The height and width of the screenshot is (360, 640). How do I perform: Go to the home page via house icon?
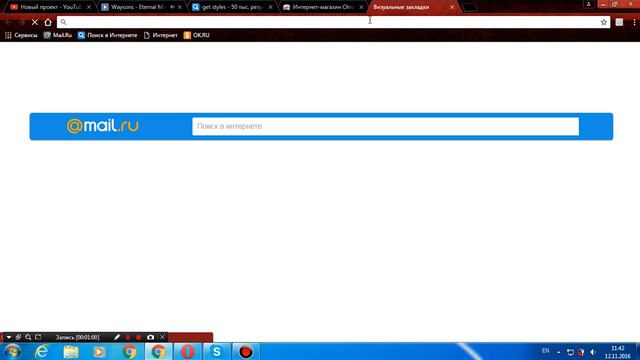[48, 22]
